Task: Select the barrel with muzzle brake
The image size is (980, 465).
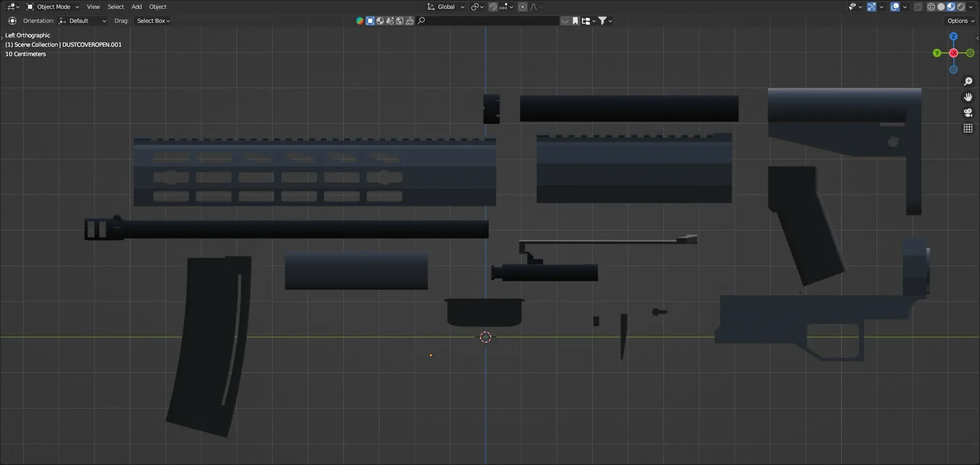Action: 286,228
